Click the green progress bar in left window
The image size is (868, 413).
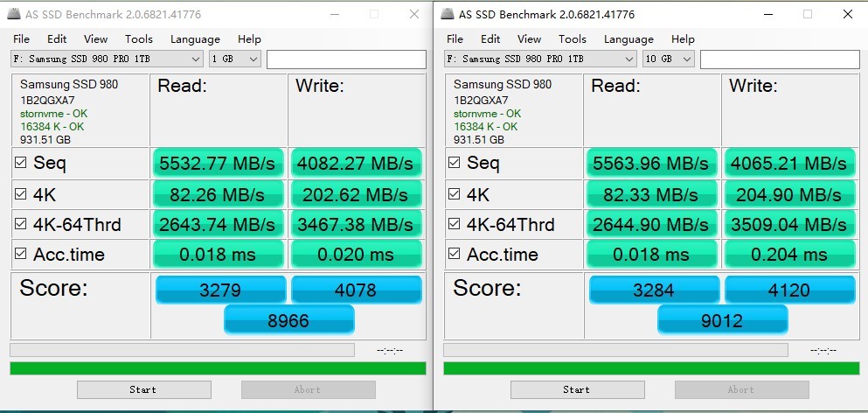219,368
